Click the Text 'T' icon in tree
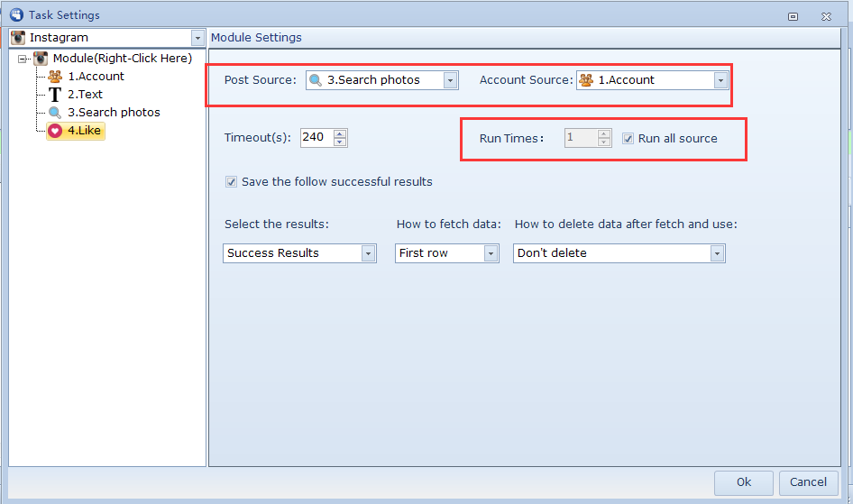Image resolution: width=853 pixels, height=504 pixels. click(x=55, y=95)
